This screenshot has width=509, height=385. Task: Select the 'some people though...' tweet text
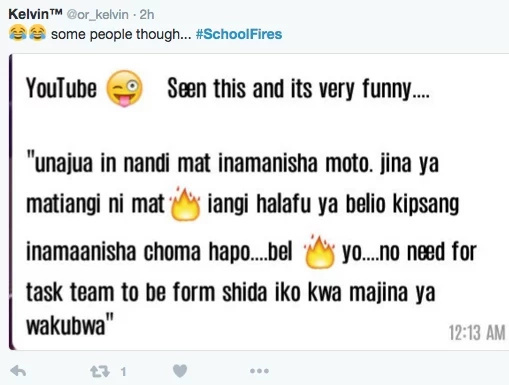(x=121, y=34)
